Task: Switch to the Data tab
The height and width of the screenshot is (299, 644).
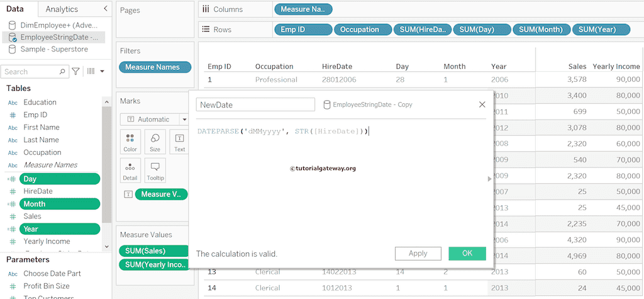Action: coord(15,9)
